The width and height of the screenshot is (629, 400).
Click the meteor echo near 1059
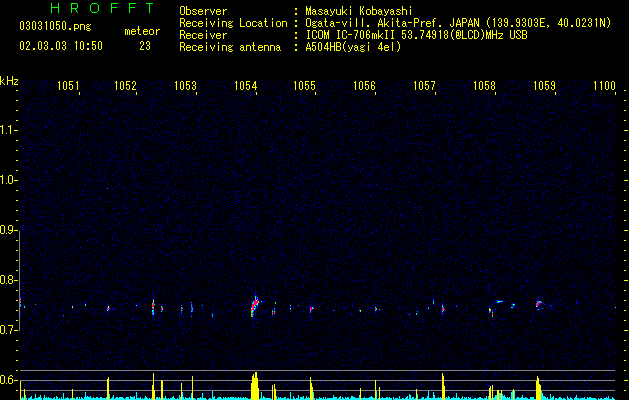point(539,304)
